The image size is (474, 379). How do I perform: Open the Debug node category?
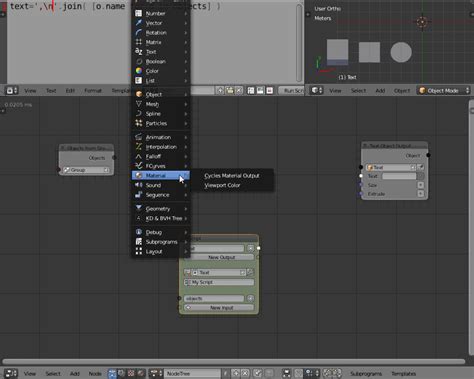(161, 232)
